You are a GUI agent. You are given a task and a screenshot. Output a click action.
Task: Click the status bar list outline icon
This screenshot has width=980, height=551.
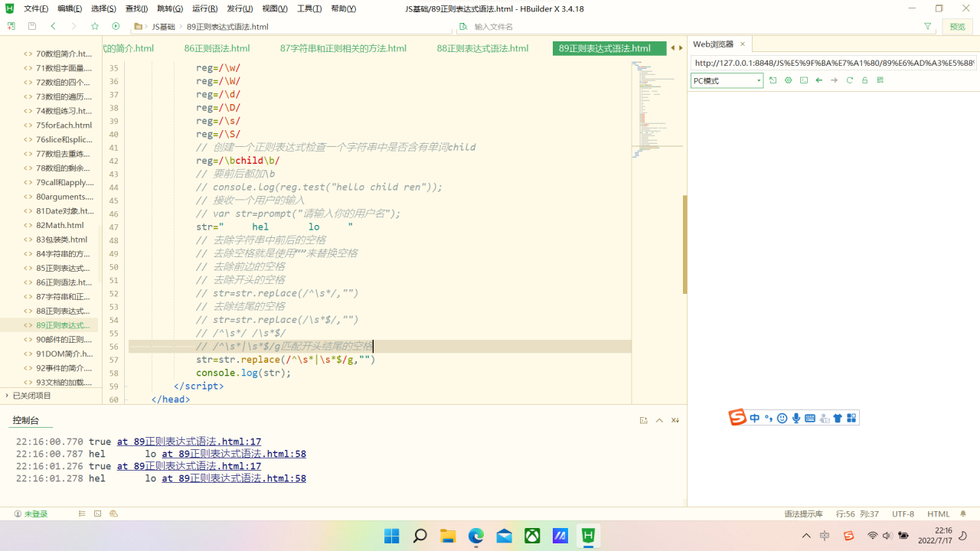point(82,514)
